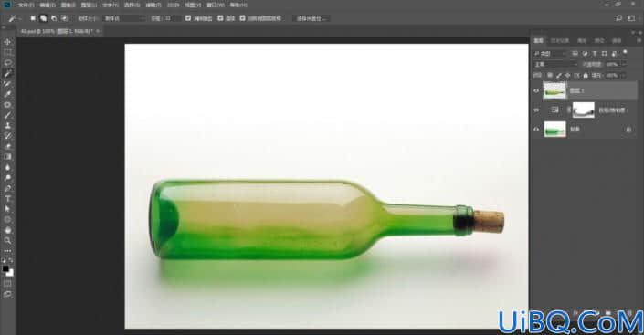Screen dimensions: 644x335
Task: Change screen mode icon in toolbox
Action: [x=7, y=294]
